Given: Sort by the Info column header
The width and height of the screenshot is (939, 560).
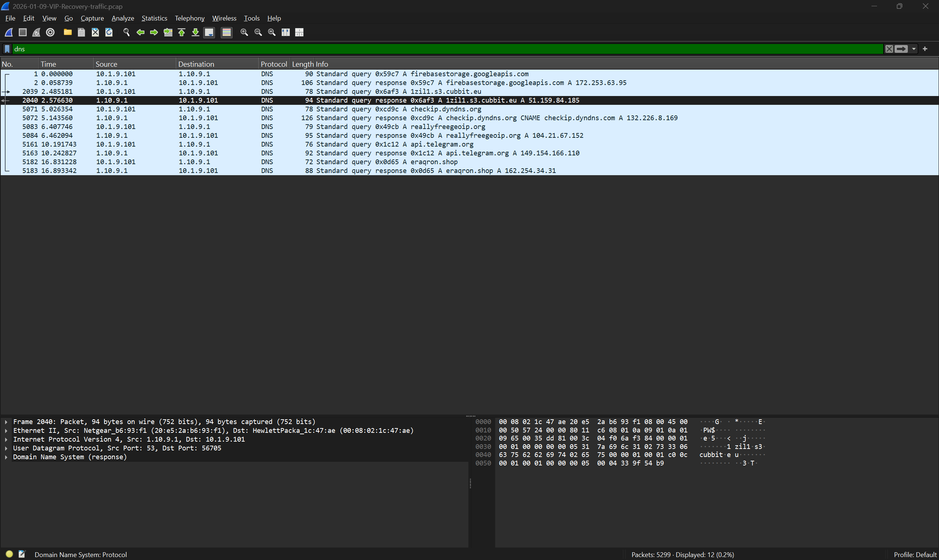Looking at the screenshot, I should coord(626,64).
